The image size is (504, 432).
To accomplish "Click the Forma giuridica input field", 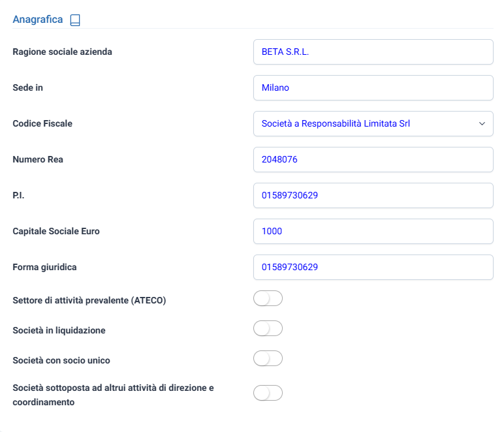I will point(373,268).
